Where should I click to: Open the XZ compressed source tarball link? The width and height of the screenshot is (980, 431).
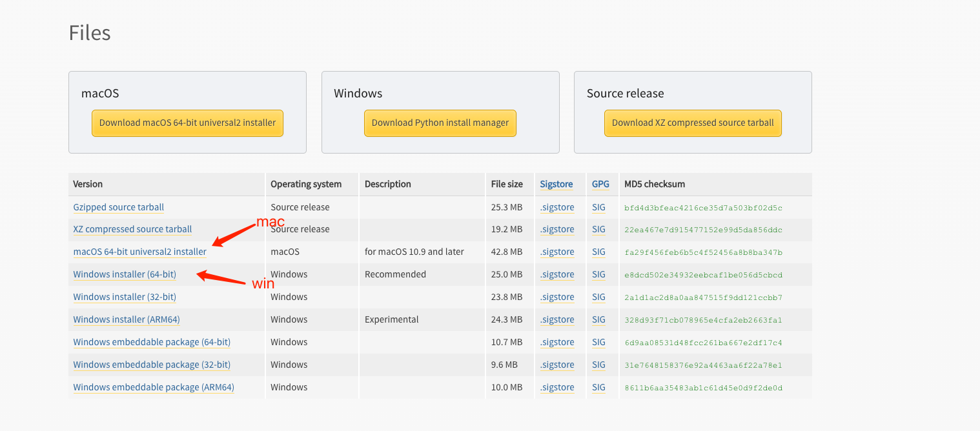(x=132, y=229)
